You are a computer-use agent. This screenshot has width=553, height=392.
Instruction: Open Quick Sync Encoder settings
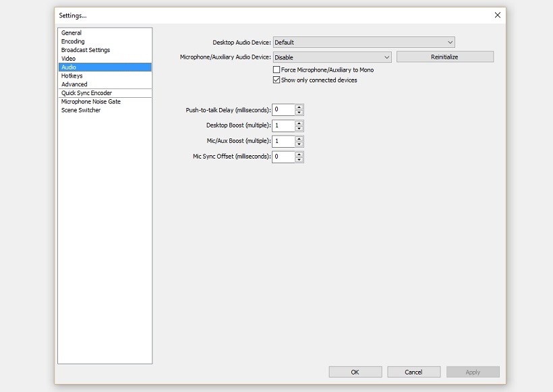click(x=105, y=93)
